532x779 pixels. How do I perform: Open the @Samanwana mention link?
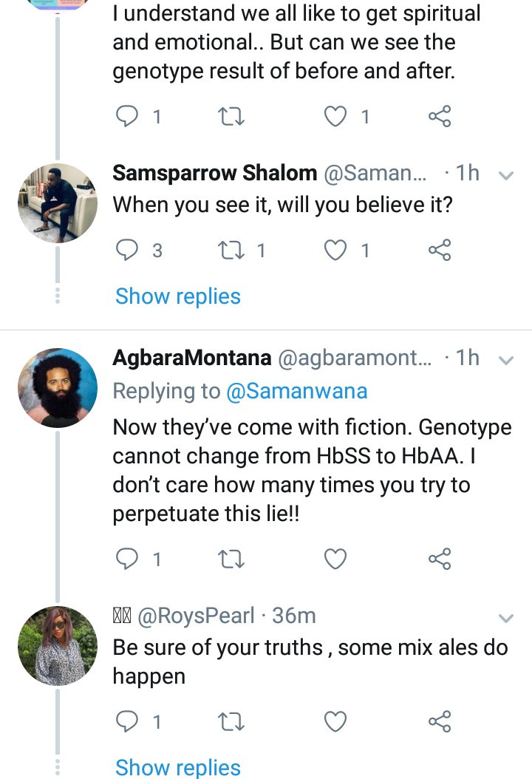[296, 391]
